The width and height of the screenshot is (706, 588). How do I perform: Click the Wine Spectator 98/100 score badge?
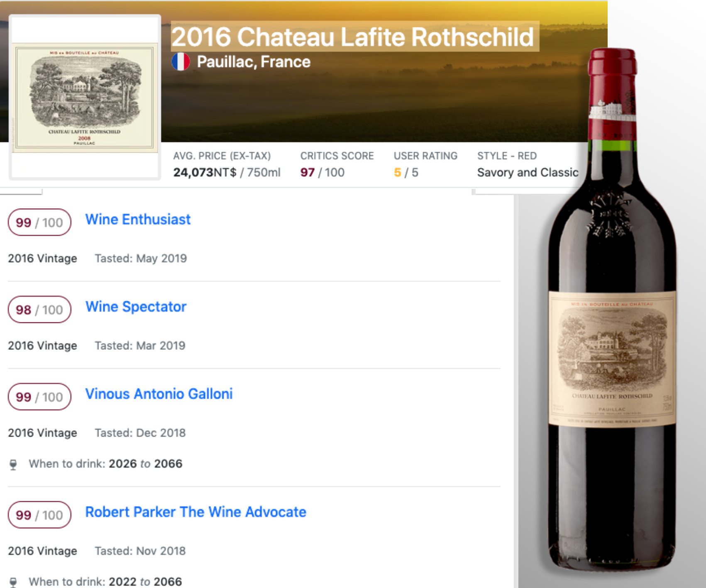pos(39,310)
